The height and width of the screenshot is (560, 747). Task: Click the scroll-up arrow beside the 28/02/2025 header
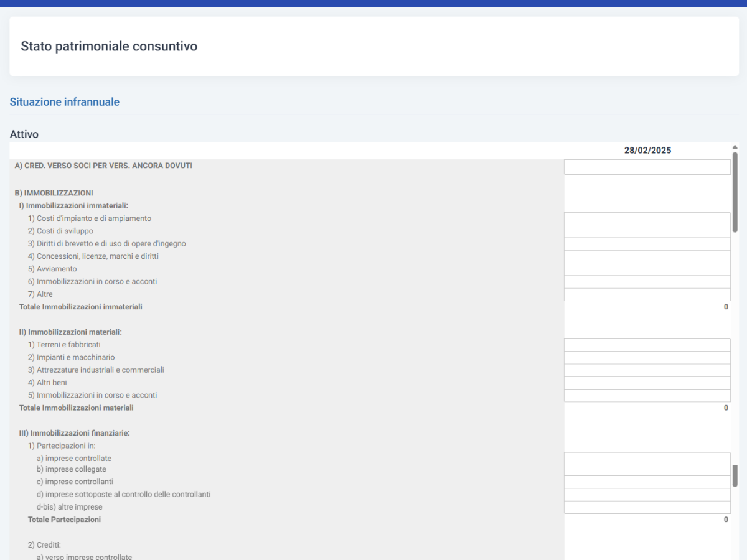(735, 147)
